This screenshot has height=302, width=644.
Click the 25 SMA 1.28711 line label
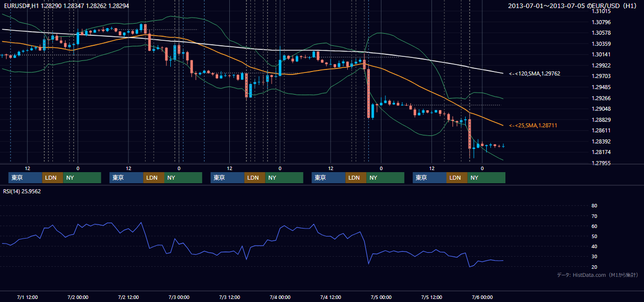pyautogui.click(x=533, y=125)
